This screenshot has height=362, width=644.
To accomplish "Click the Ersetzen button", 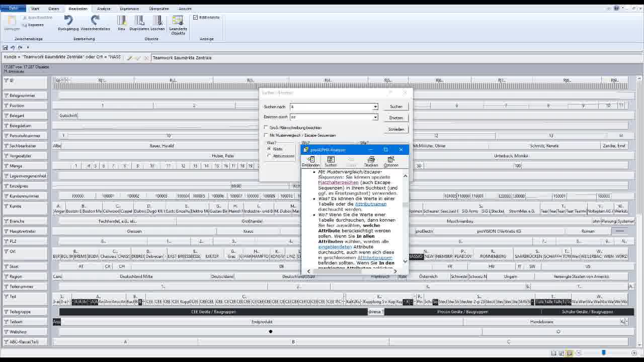I will (396, 118).
